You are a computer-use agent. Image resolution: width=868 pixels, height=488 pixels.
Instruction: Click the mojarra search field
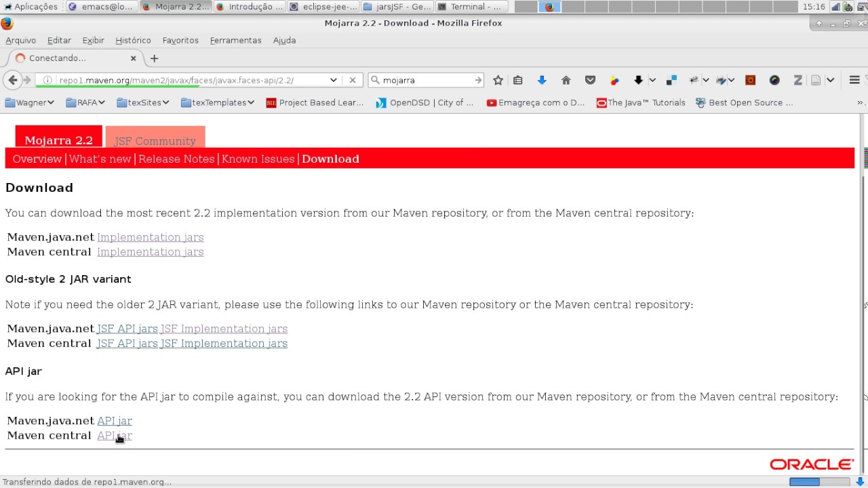(x=426, y=80)
